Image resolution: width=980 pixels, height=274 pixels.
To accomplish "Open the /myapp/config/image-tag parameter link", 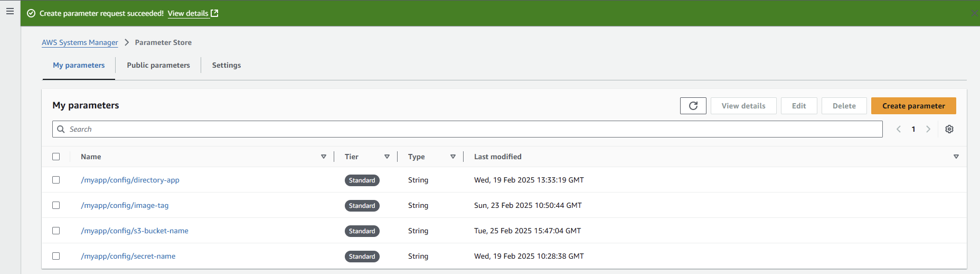I will click(x=125, y=205).
